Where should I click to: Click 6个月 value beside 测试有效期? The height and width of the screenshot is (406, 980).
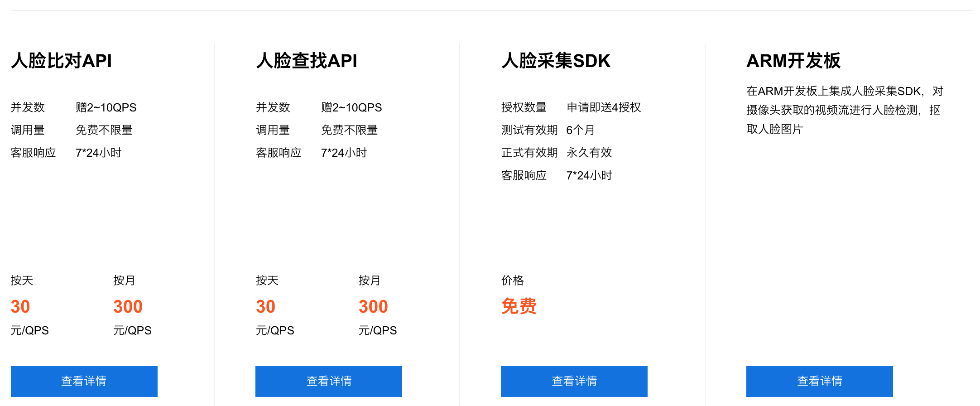[x=580, y=130]
